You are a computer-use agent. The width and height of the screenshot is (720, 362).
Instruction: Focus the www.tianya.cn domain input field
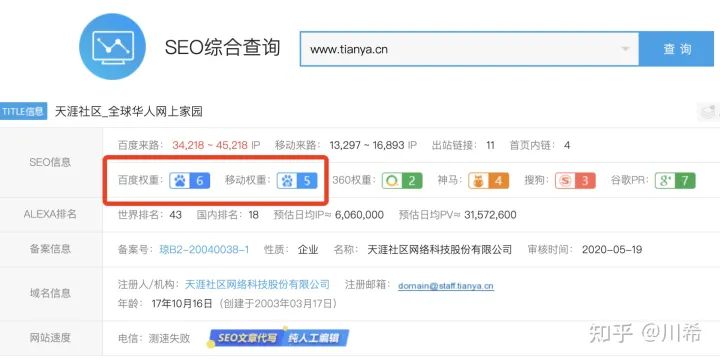pyautogui.click(x=469, y=49)
